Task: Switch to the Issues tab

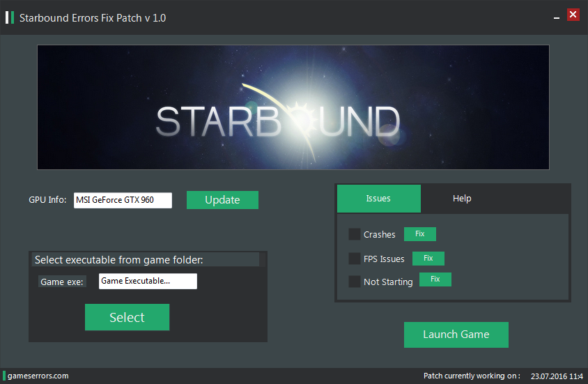Action: (379, 199)
